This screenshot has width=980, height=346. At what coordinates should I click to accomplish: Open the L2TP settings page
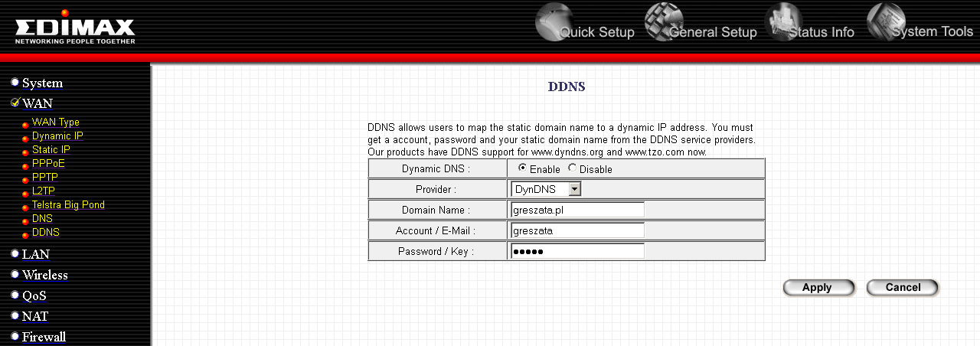pos(44,191)
